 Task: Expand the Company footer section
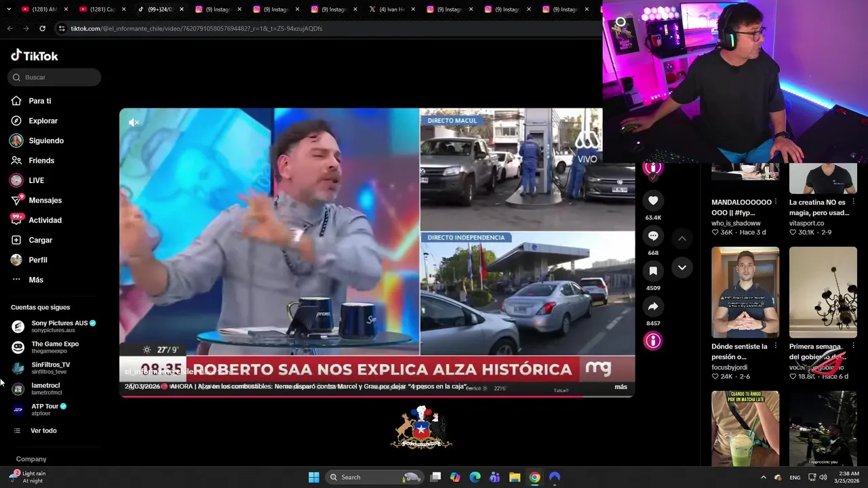[x=31, y=459]
